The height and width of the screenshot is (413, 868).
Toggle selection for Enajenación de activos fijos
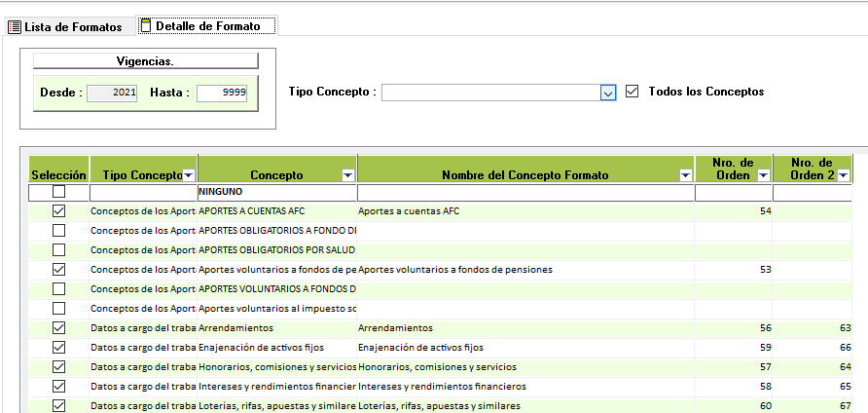58,347
